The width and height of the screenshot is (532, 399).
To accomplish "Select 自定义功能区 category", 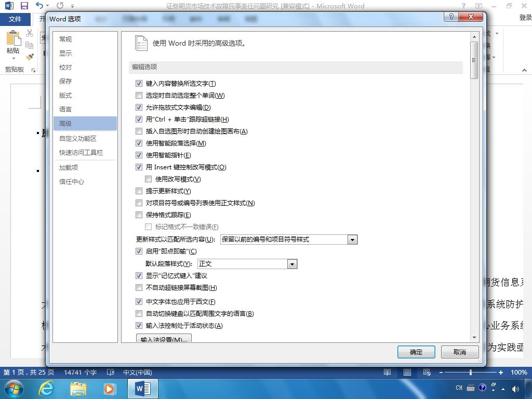I will [x=85, y=138].
